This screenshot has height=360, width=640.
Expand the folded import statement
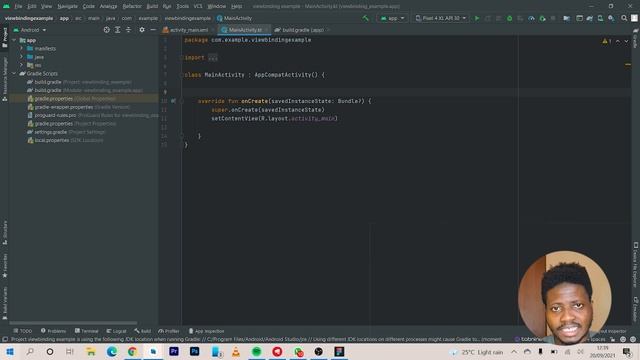point(213,58)
